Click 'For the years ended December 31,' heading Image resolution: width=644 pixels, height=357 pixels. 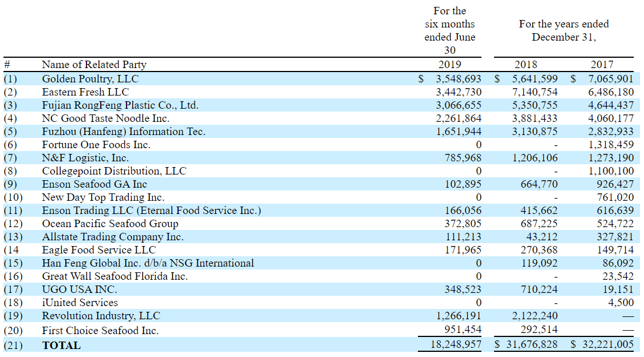click(564, 30)
